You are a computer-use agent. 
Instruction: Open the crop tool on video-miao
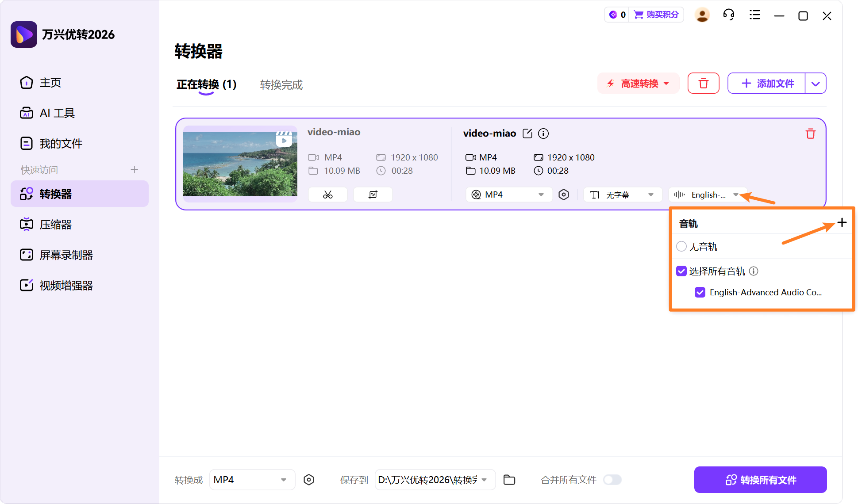point(373,194)
